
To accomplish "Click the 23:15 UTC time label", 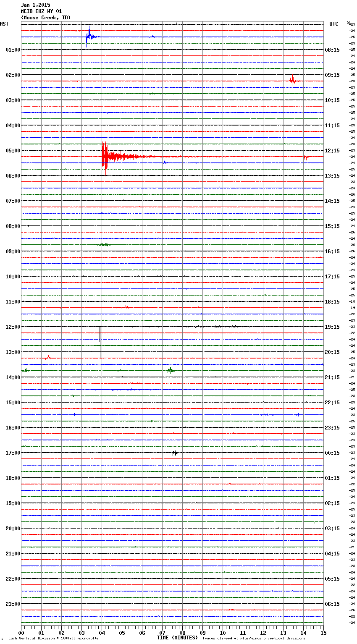I will (x=332, y=428).
